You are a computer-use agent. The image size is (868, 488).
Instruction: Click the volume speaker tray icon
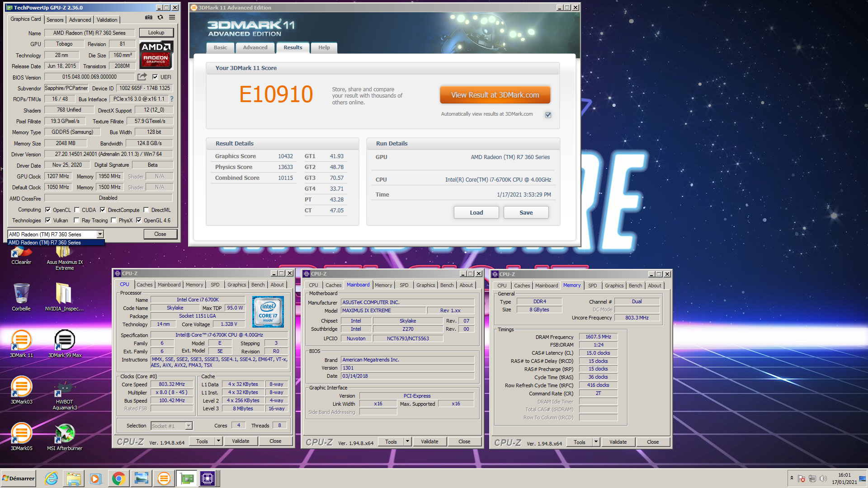(x=823, y=479)
